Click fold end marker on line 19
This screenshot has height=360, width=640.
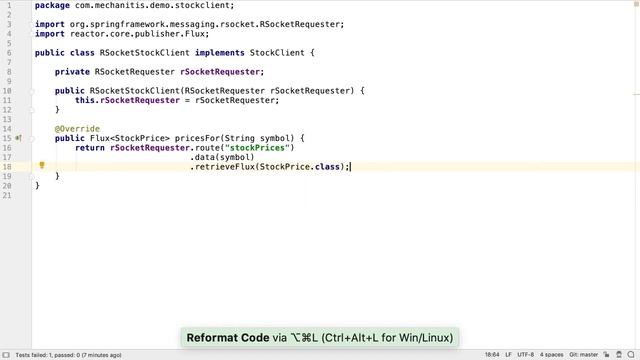click(x=32, y=176)
